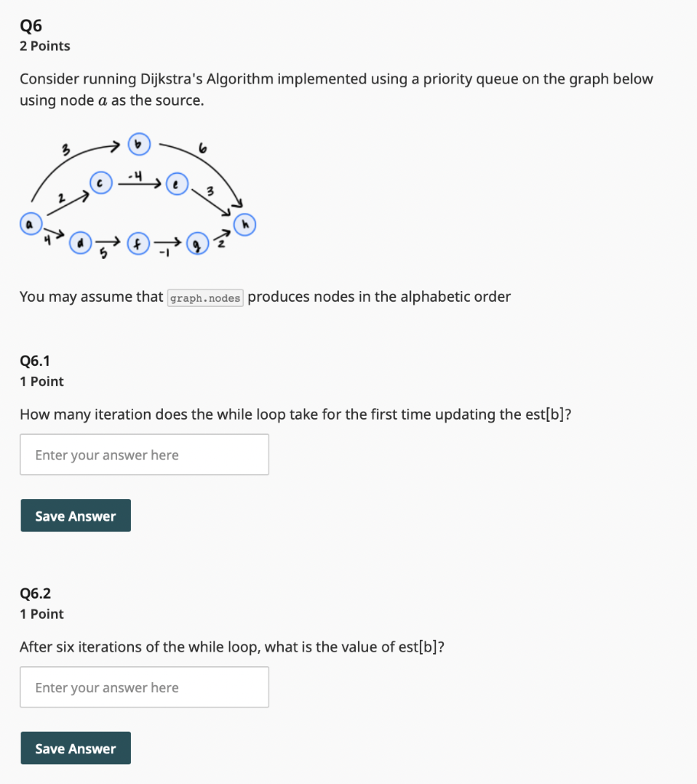Image resolution: width=697 pixels, height=784 pixels.
Task: Click Save Answer under Q6.1
Action: point(75,515)
